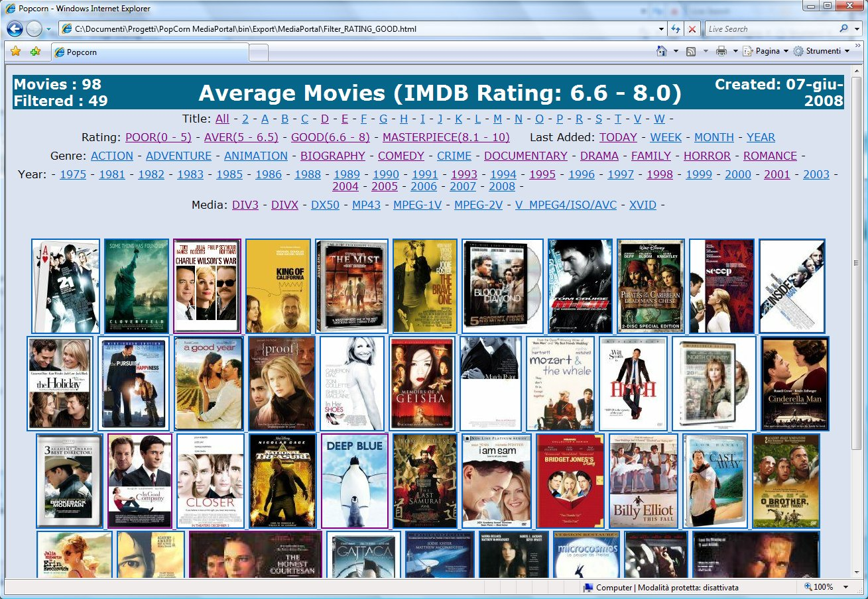Viewport: 868px width, 599px height.
Task: Click the Title filter link All
Action: tap(222, 119)
